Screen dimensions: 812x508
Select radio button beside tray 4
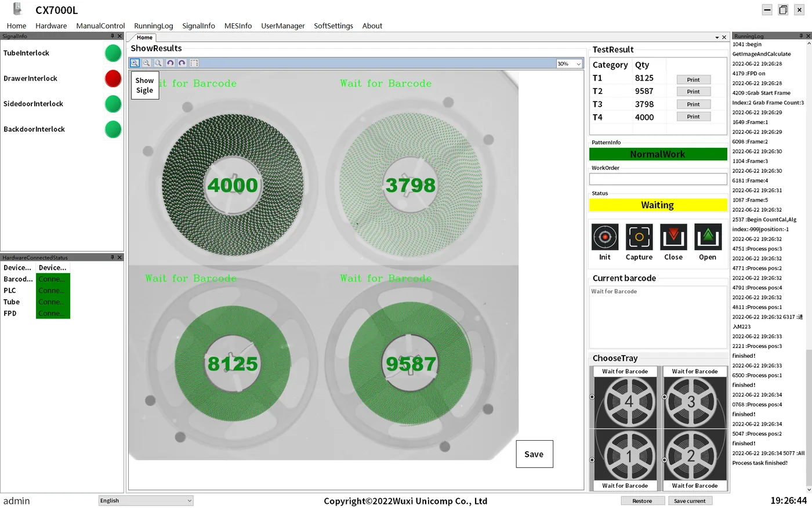(592, 397)
